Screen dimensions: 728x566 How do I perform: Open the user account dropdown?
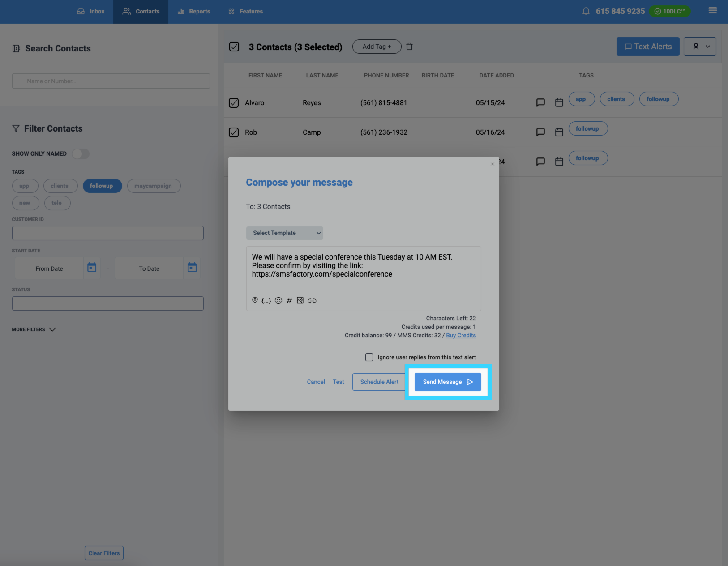pos(699,47)
